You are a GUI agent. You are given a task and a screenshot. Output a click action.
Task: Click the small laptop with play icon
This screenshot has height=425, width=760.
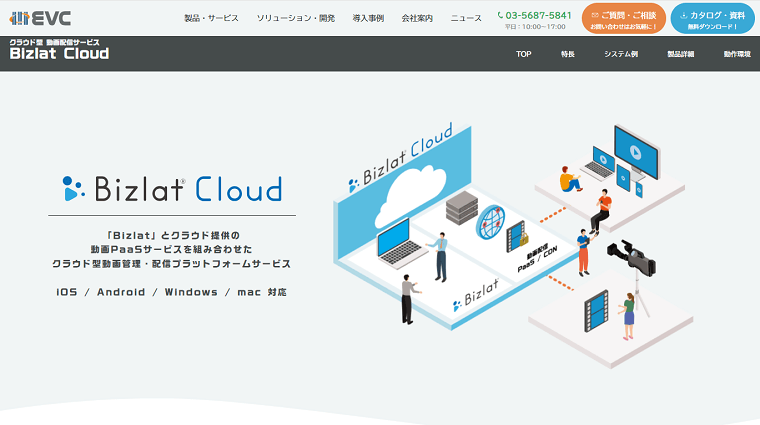[598, 164]
